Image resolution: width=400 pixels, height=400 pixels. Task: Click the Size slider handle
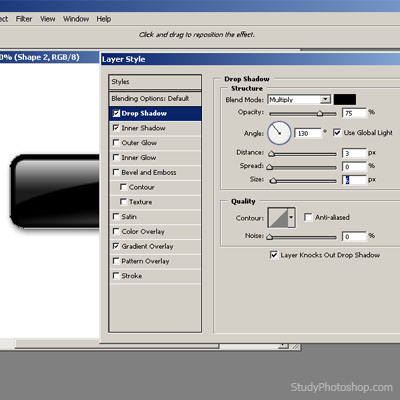(x=273, y=181)
